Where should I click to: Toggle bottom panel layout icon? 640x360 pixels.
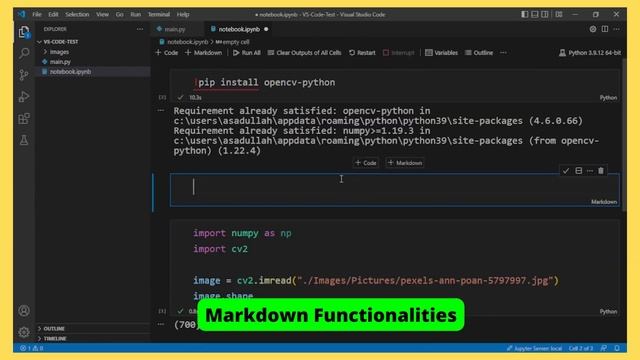(x=535, y=14)
